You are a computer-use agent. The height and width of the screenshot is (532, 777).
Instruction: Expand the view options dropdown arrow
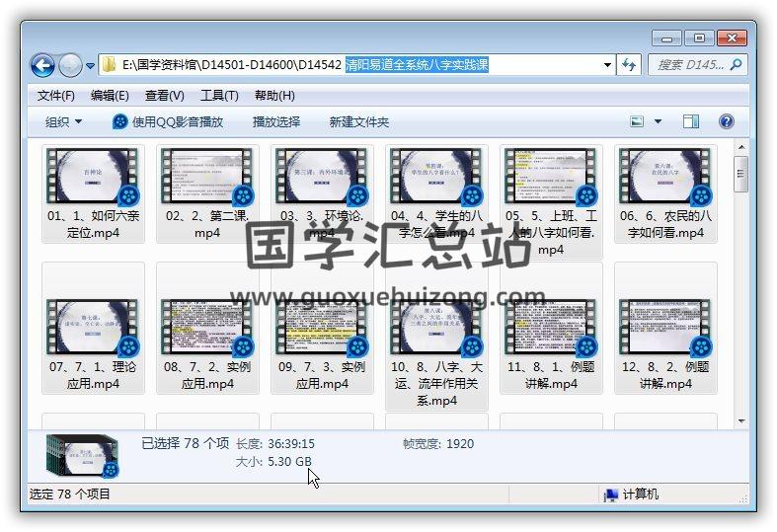(659, 121)
